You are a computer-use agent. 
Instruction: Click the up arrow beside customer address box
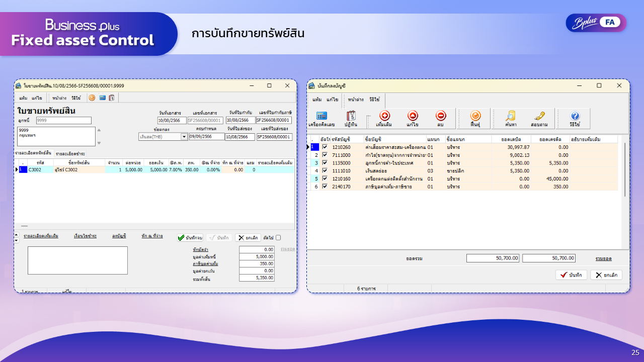(99, 130)
